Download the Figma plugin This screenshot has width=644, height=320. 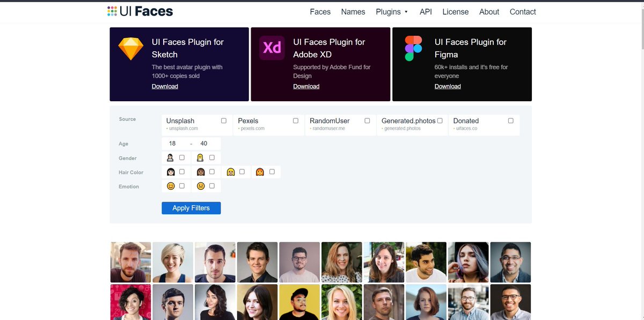[x=448, y=86]
